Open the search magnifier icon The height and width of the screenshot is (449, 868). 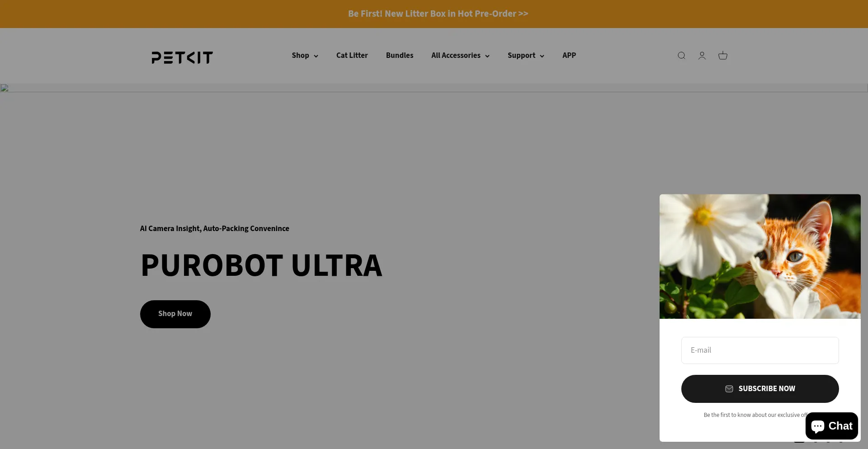tap(681, 56)
